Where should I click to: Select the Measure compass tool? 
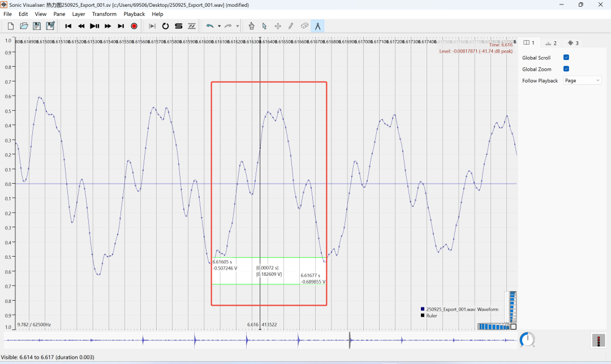[x=317, y=26]
